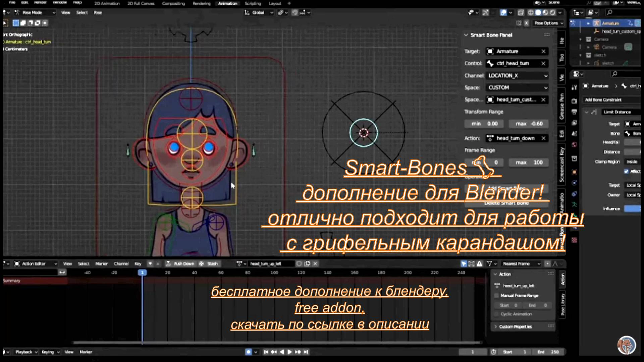
Task: Click the extend selection mode icon
Action: 23,23
